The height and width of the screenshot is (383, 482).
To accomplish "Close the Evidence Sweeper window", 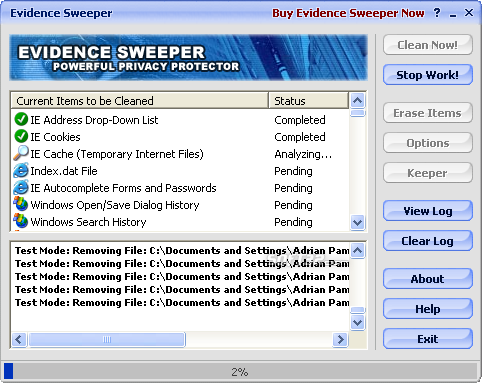I will click(469, 13).
